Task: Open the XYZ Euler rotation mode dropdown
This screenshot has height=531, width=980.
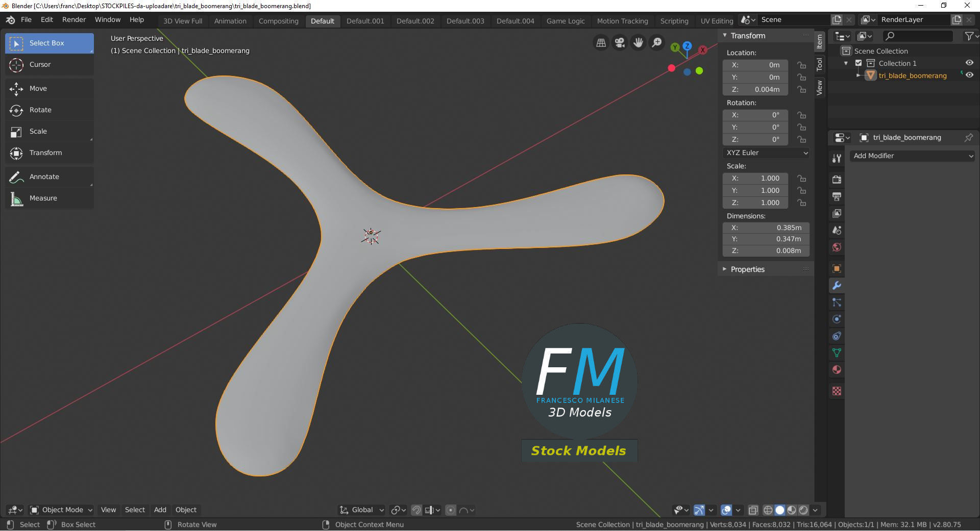Action: (766, 153)
